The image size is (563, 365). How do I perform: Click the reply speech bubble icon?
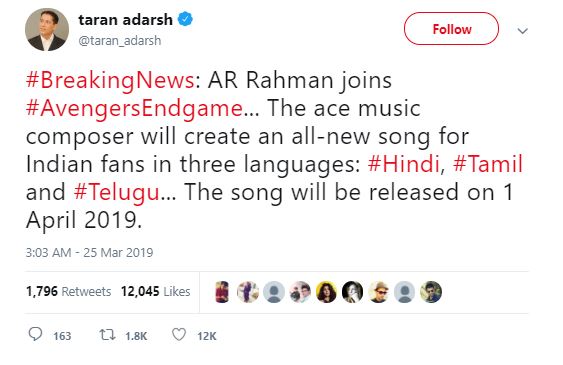point(35,335)
